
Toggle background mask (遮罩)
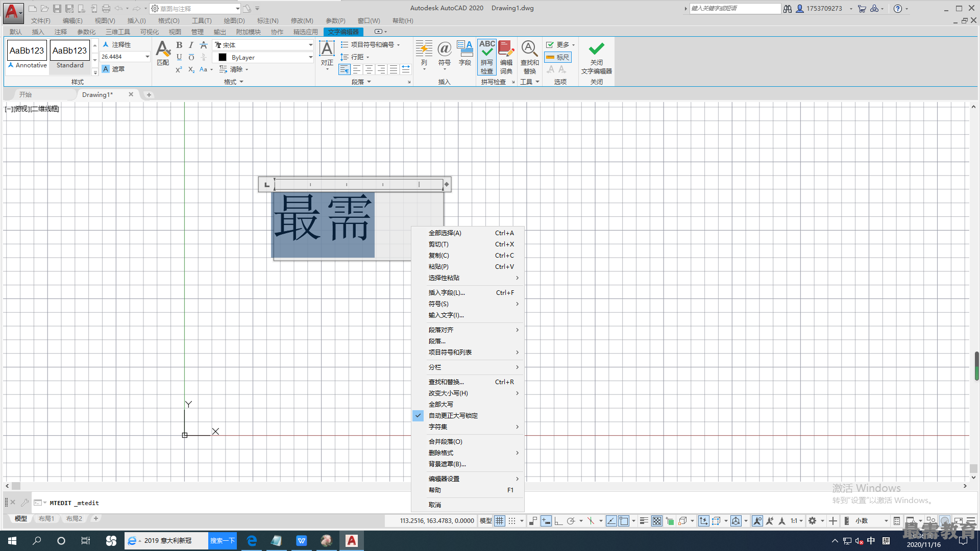113,69
